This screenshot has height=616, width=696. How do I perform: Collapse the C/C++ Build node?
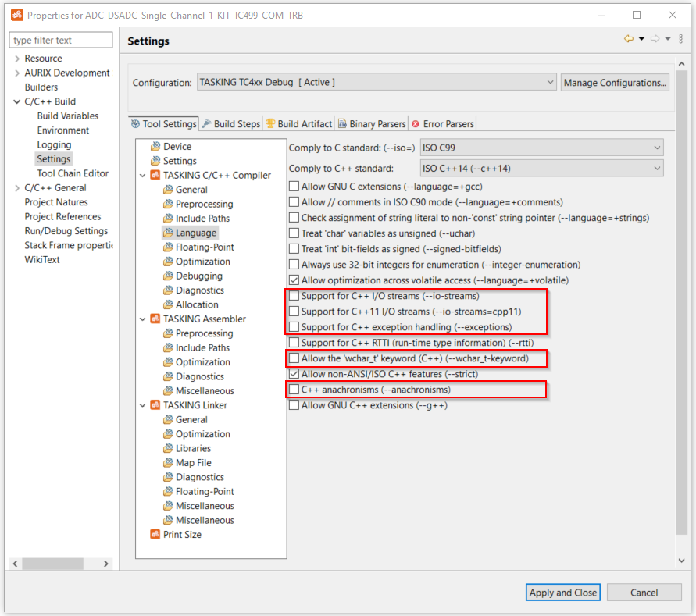tap(17, 101)
